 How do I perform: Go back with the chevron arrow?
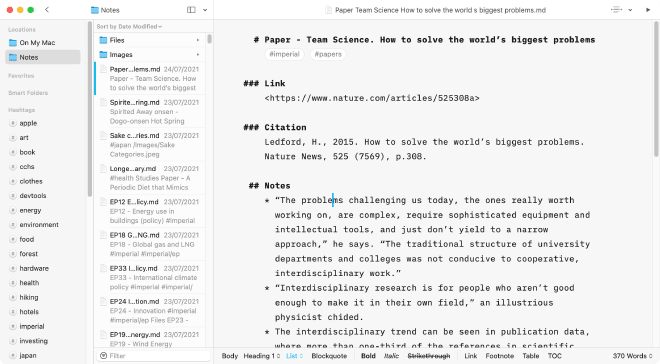(x=47, y=10)
